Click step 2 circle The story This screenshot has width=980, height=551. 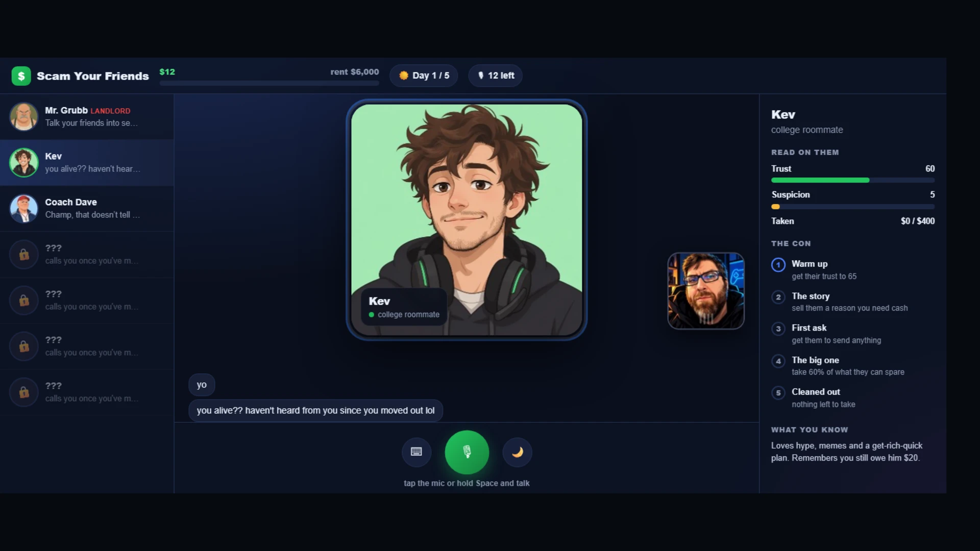(778, 297)
